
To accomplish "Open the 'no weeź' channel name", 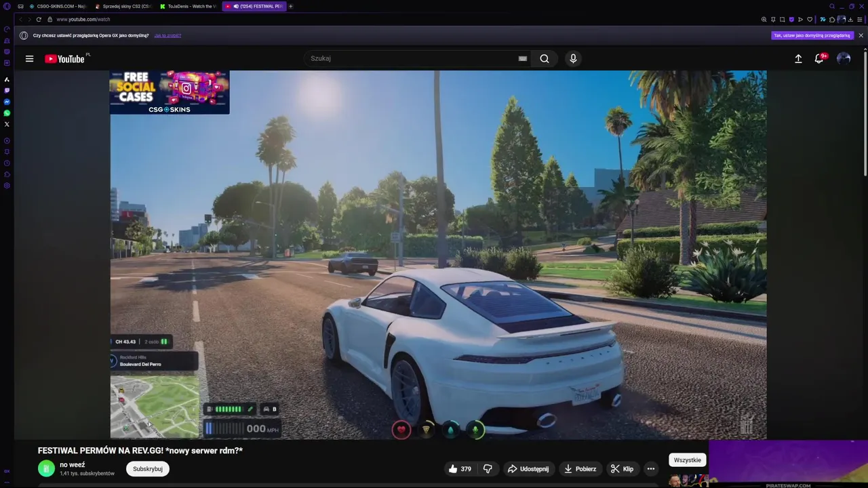I will [73, 465].
